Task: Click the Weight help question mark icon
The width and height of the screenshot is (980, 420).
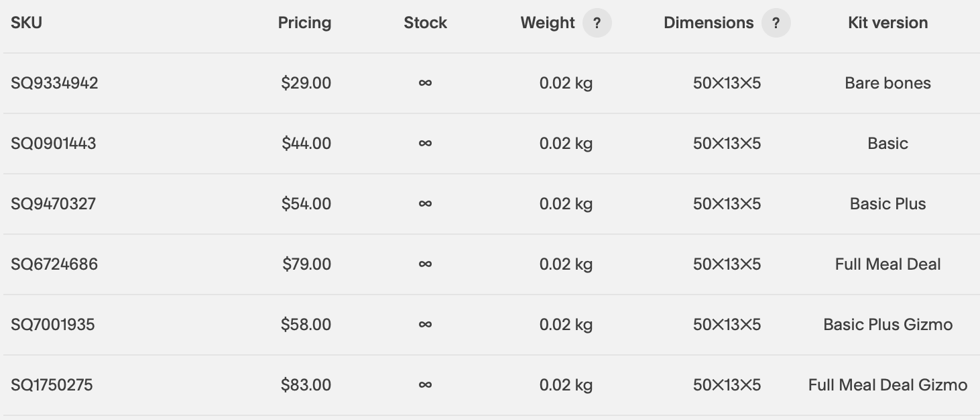Action: [597, 23]
